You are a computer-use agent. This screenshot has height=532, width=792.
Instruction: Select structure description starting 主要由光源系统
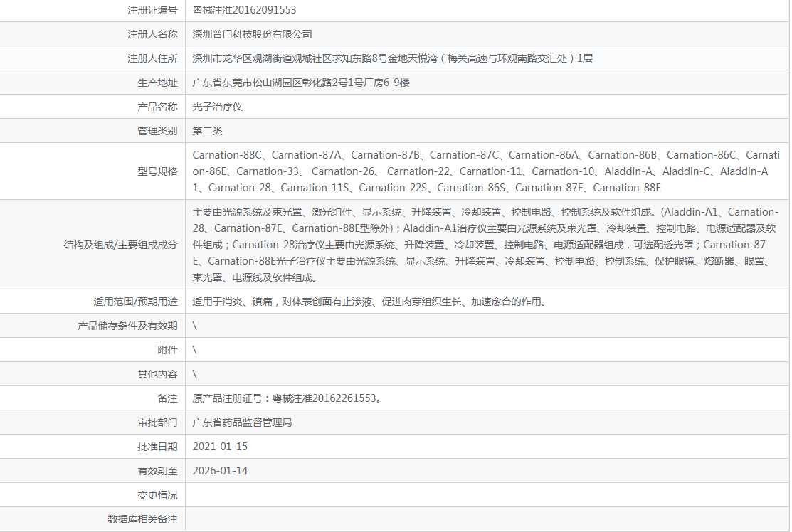485,245
